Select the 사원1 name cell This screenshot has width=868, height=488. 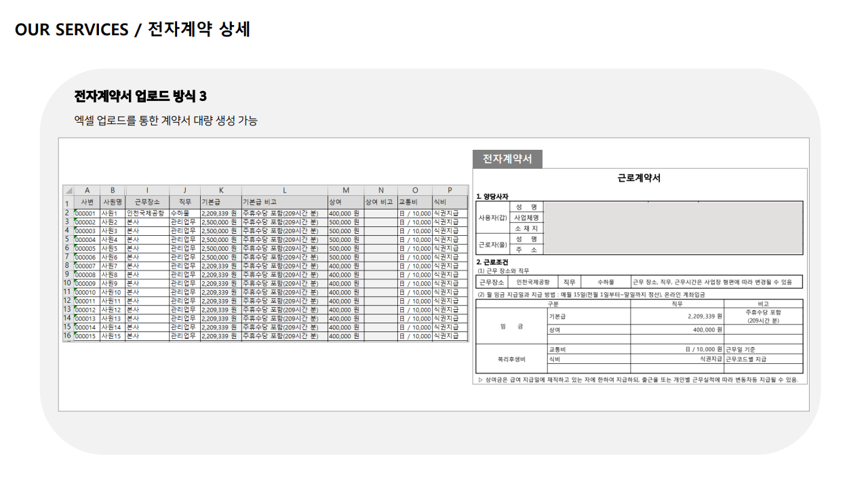click(x=113, y=213)
